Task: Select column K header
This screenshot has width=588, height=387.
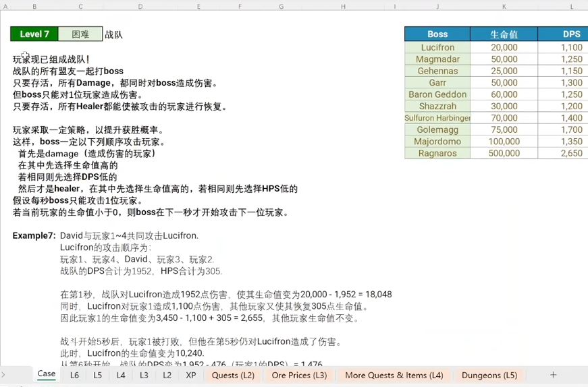Action: point(504,6)
